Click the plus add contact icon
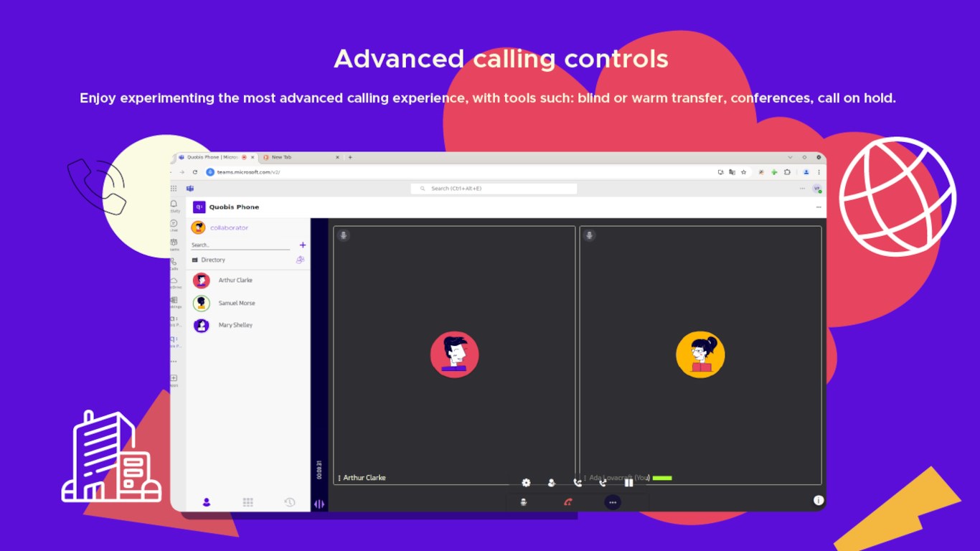Screen dimensions: 980x551 (303, 245)
